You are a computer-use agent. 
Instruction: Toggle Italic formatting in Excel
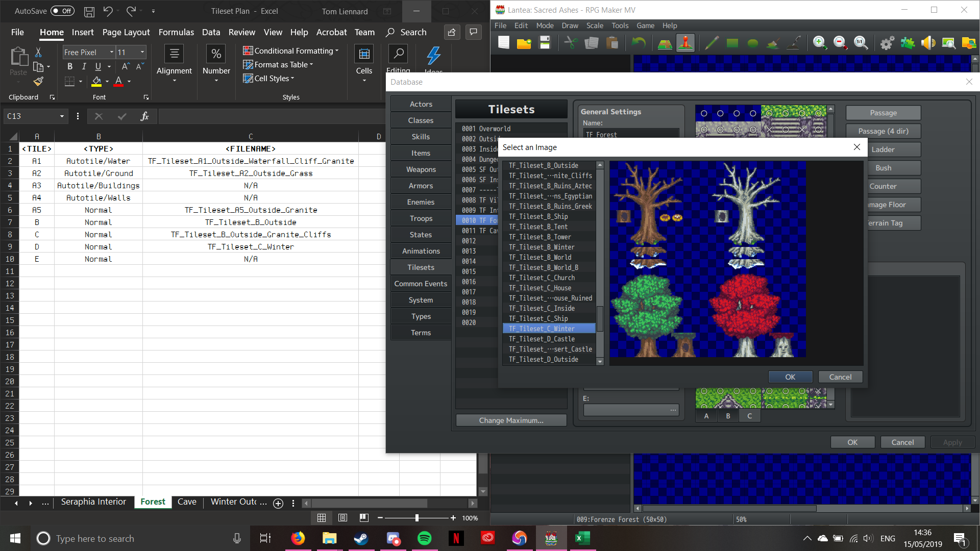[84, 66]
